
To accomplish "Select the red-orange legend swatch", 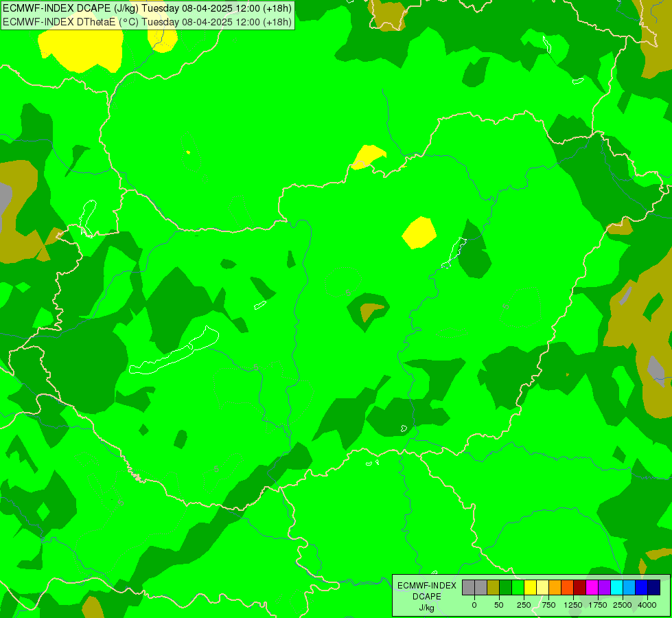I will pos(568,588).
